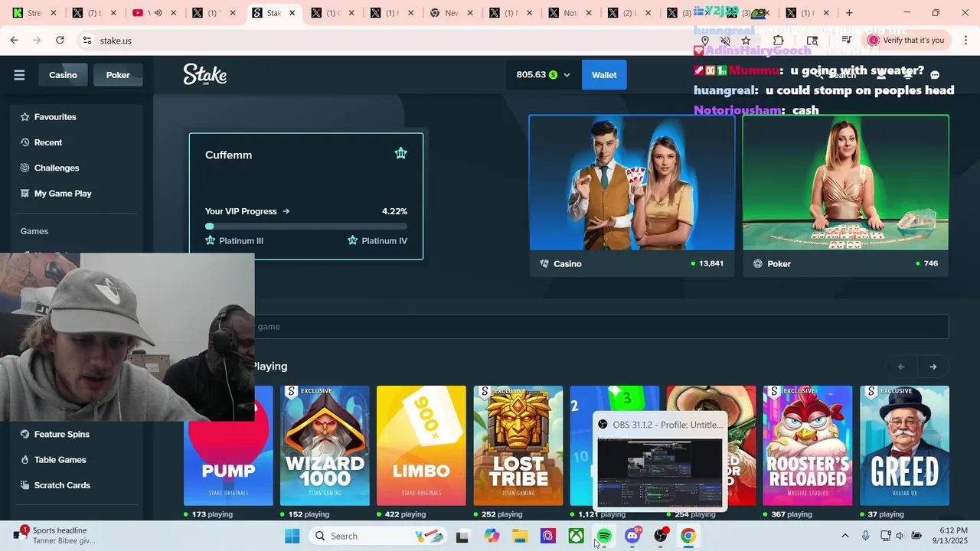980x551 pixels.
Task: Show hidden system tray icons
Action: (x=844, y=536)
